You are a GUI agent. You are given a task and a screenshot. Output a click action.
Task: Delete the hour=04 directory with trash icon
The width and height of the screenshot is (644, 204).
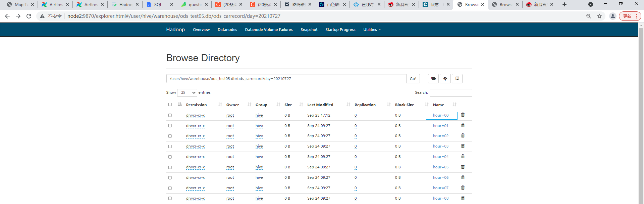point(463,157)
